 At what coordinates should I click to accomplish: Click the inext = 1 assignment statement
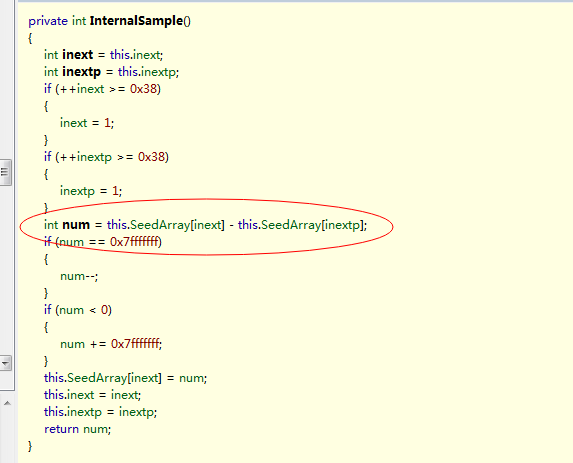tap(87, 123)
